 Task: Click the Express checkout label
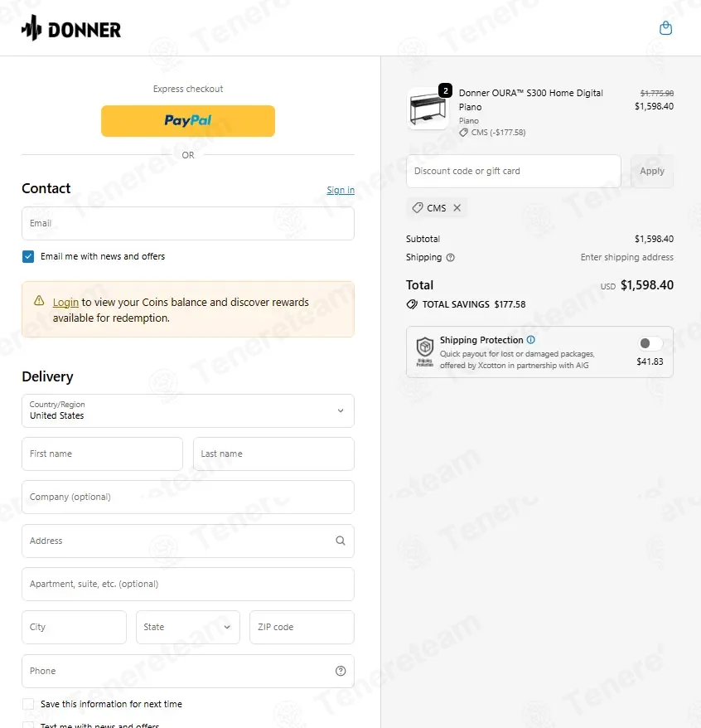[188, 89]
